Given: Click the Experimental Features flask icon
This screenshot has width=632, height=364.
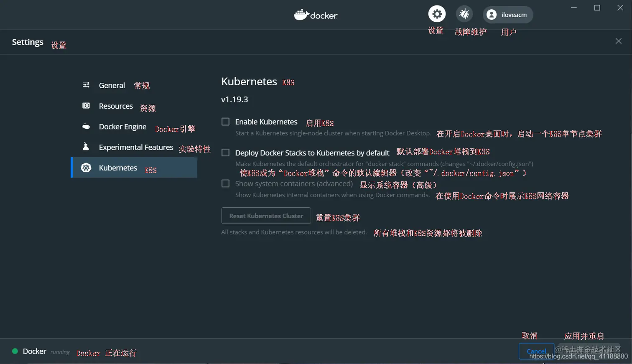Looking at the screenshot, I should click(x=86, y=146).
